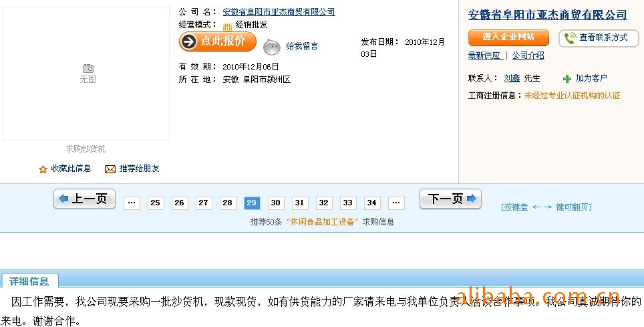Click 收藏此信息 favorite link

[71, 169]
